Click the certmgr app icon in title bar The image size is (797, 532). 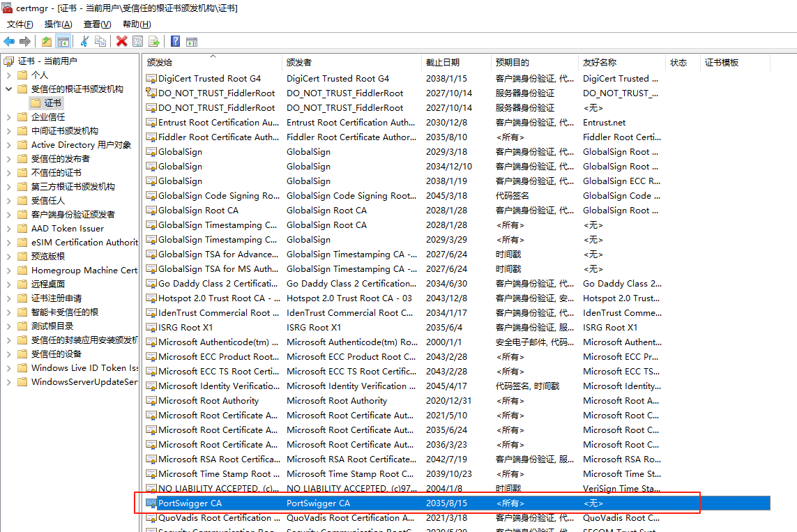point(7,8)
